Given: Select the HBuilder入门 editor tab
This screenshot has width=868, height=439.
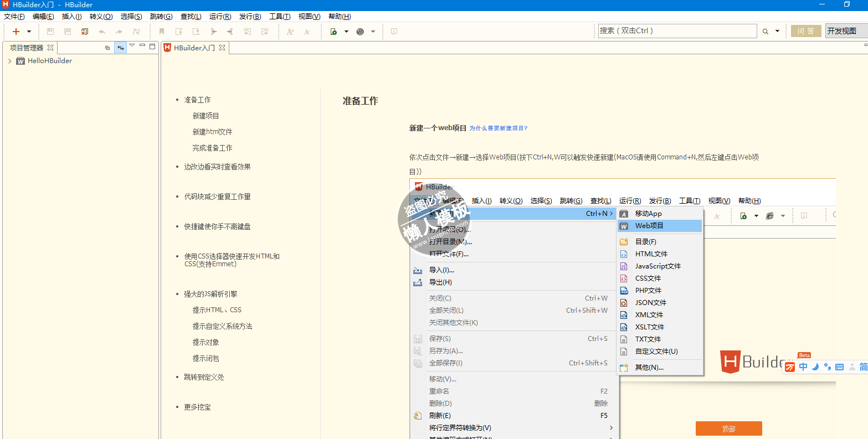Looking at the screenshot, I should point(194,48).
